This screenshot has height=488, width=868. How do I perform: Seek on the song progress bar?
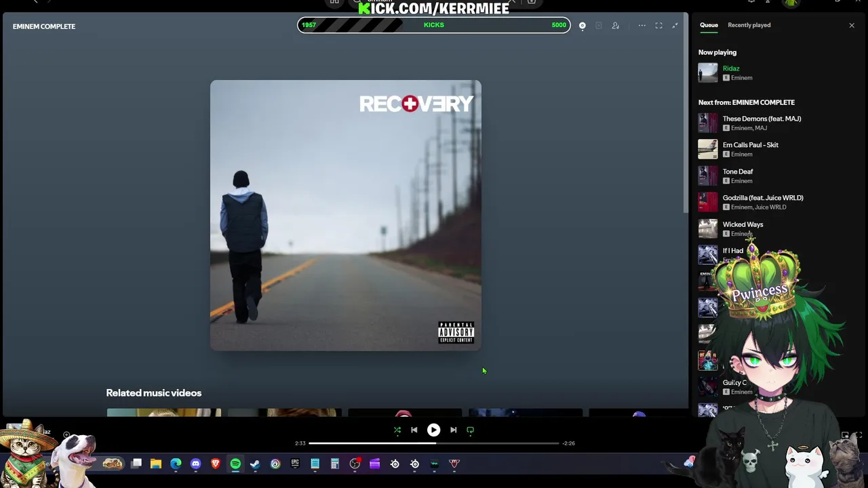(434, 443)
